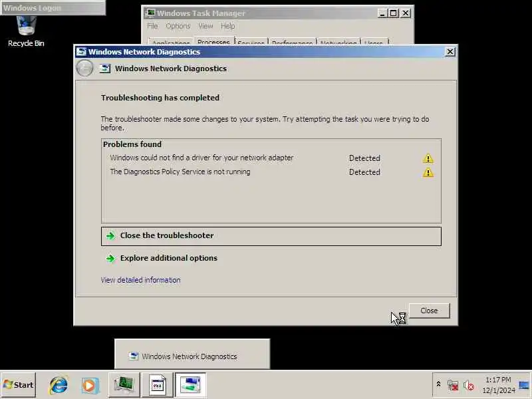Viewport: 532px width, 399px height.
Task: Click the Windows Network Diagnostics taskbar preview
Action: [192, 354]
